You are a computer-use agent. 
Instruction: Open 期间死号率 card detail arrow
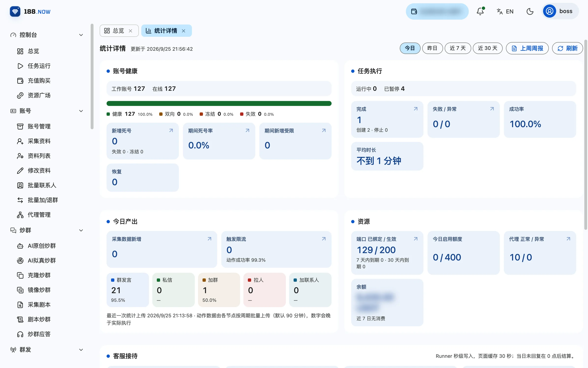click(x=247, y=131)
